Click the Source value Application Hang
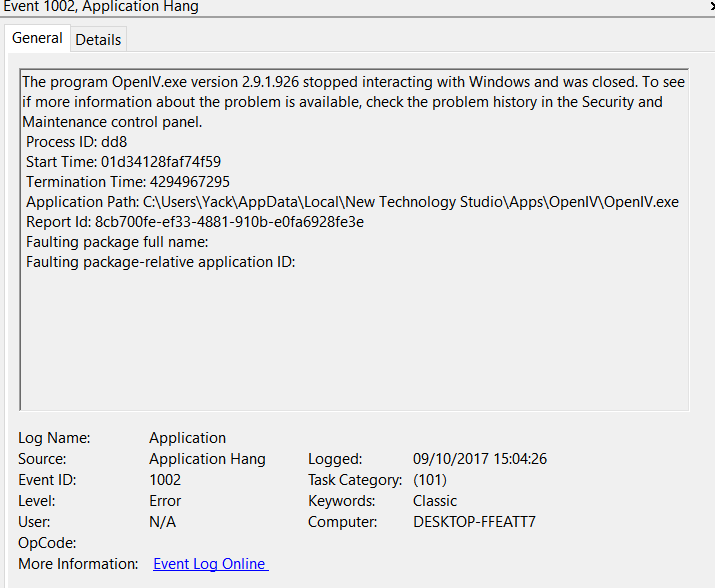Screen dimensions: 715x588 [x=207, y=459]
